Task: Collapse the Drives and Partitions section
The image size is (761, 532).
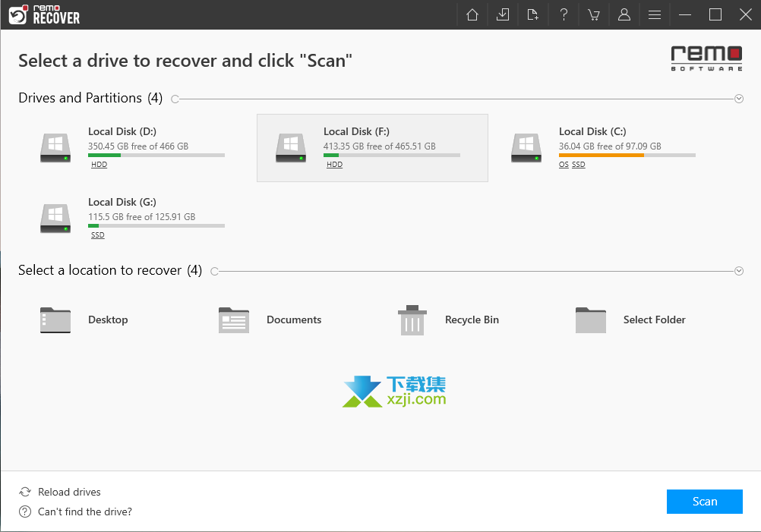Action: (x=739, y=99)
